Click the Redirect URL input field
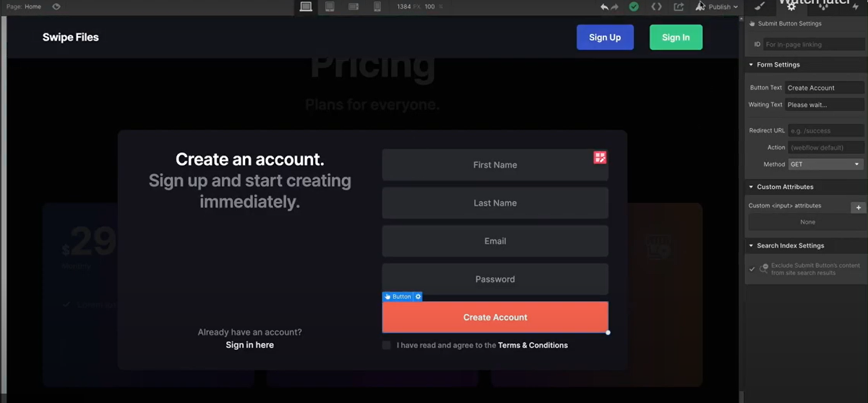Image resolution: width=868 pixels, height=403 pixels. point(825,131)
